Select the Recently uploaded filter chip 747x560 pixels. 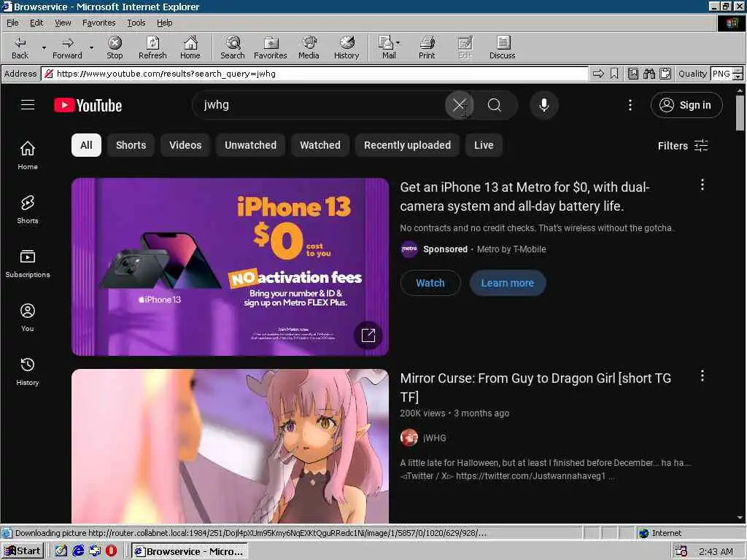(407, 145)
